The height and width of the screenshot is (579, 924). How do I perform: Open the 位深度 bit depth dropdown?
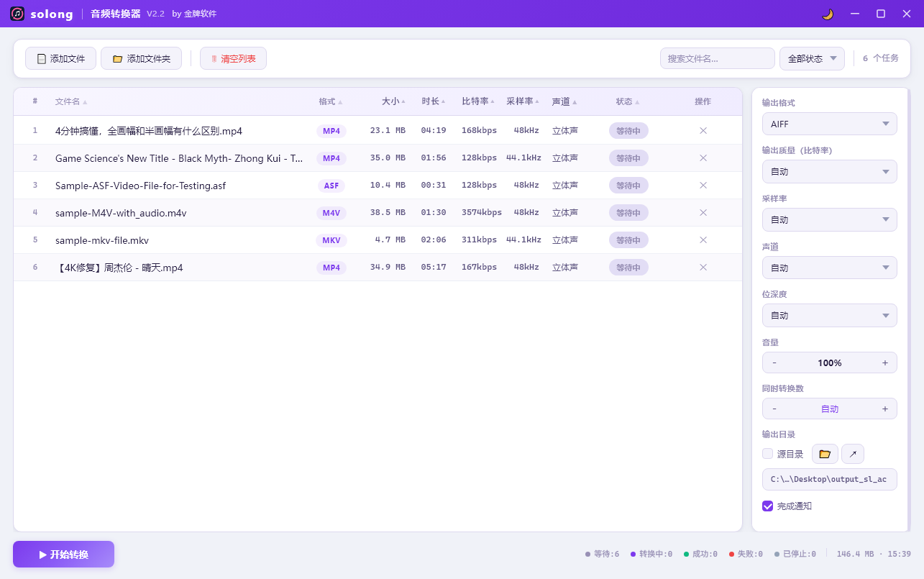click(x=829, y=315)
